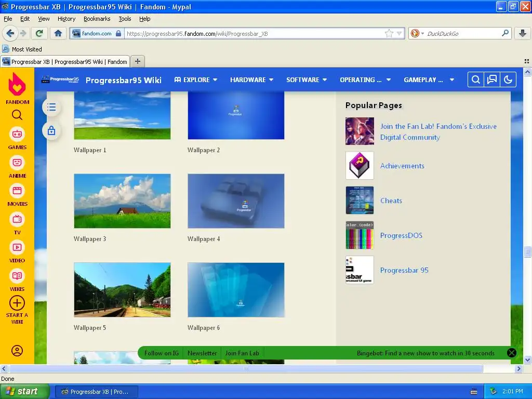
Task: Click the Fandom heart-flame logo
Action: pos(17,84)
